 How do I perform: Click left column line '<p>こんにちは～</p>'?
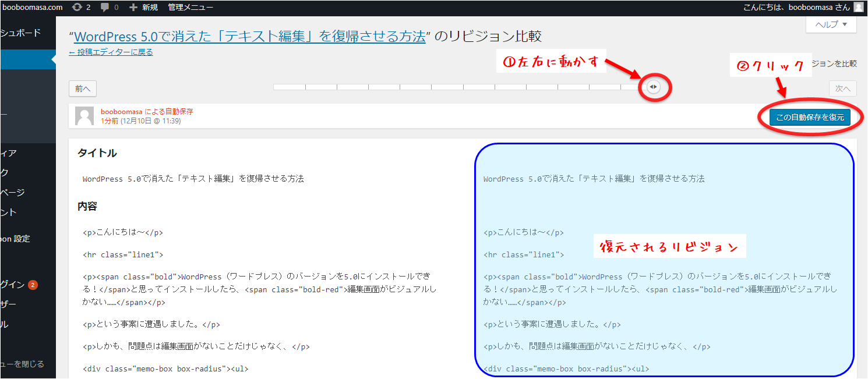[x=123, y=232]
